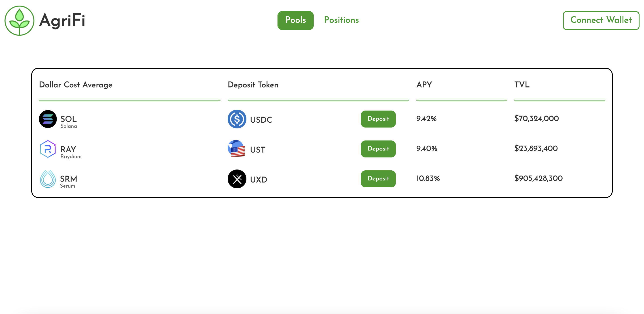Click the $70,324,000 TVL value
The width and height of the screenshot is (644, 314).
(x=536, y=119)
